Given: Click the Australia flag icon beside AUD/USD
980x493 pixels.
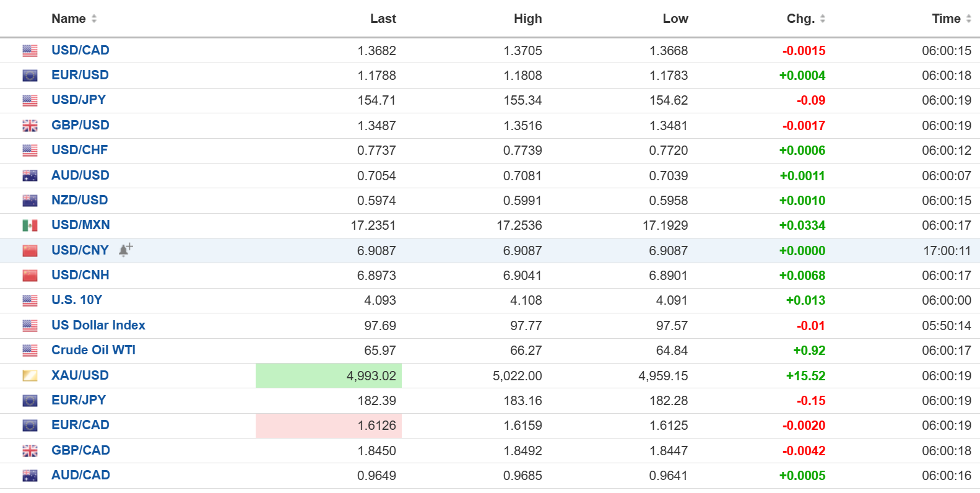Looking at the screenshot, I should pos(30,176).
